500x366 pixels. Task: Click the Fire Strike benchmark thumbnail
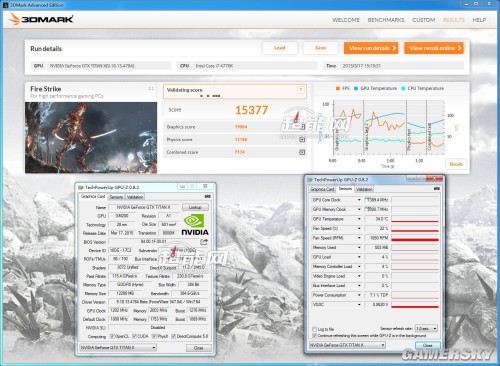click(x=91, y=137)
